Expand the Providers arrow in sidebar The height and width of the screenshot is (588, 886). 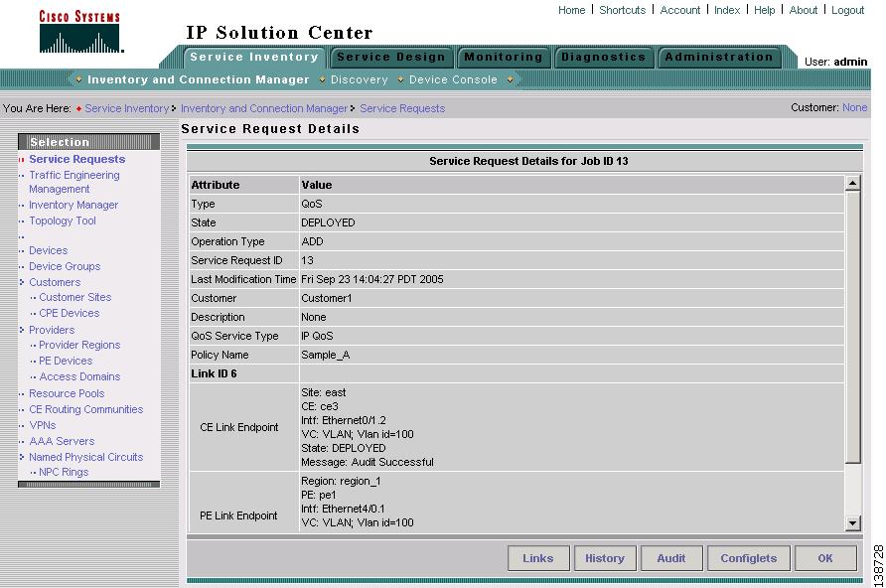(x=22, y=330)
